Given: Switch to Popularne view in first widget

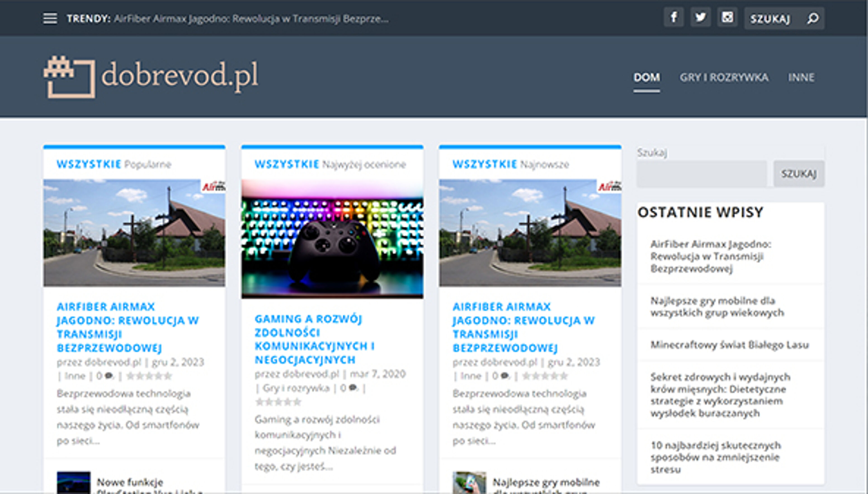Looking at the screenshot, I should click(x=149, y=165).
